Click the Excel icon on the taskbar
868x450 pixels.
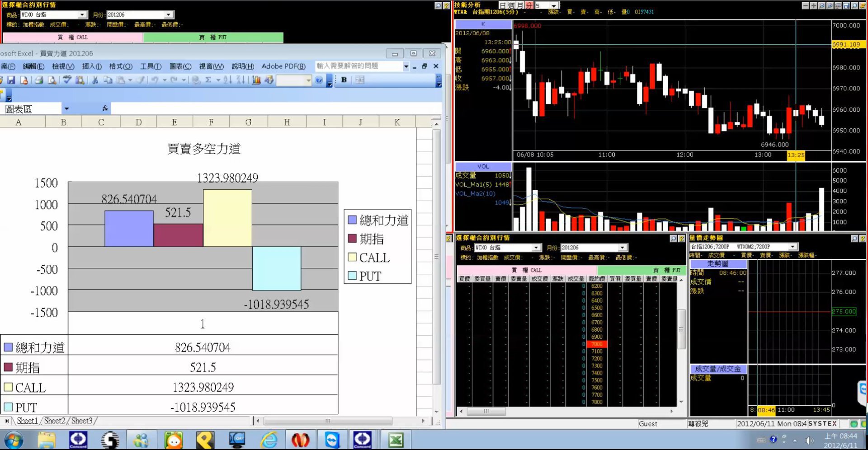[396, 440]
